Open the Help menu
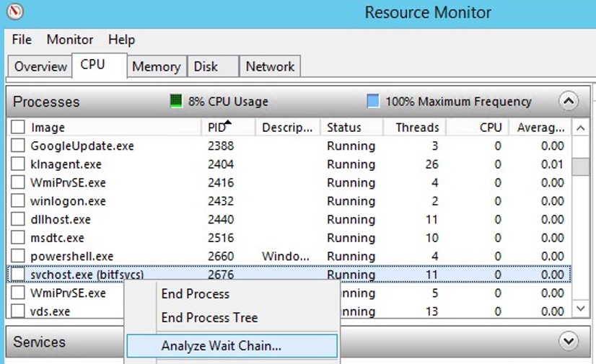The image size is (596, 364). pos(121,40)
